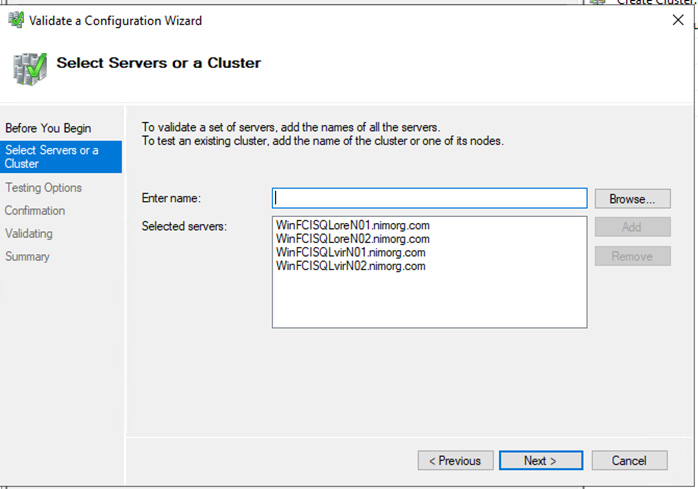Click the Browse... button
698x489 pixels.
coord(632,199)
